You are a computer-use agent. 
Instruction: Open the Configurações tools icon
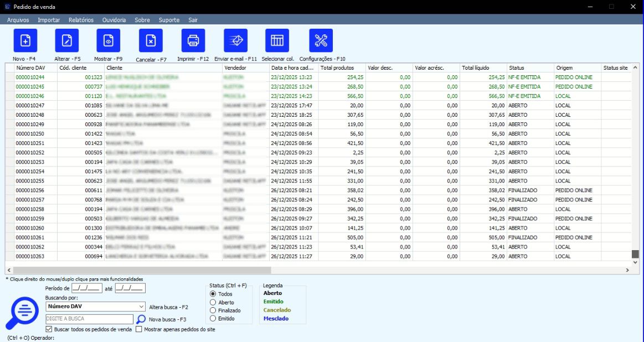click(321, 41)
